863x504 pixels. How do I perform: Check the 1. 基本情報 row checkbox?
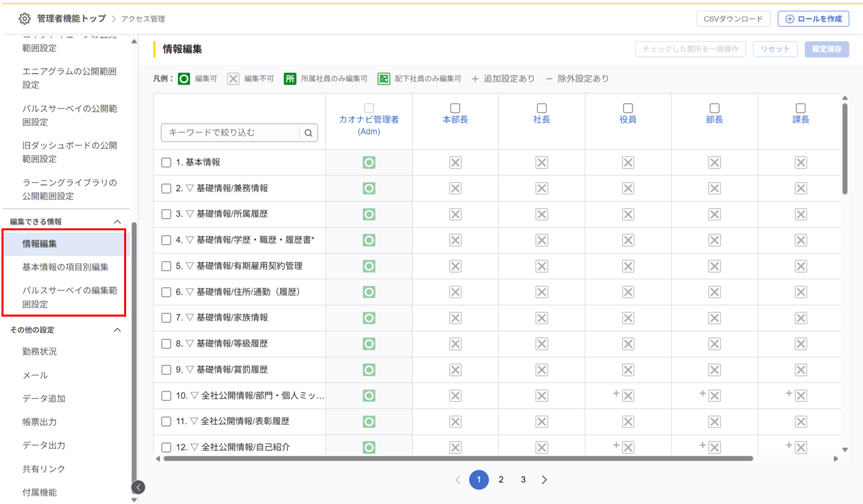pyautogui.click(x=167, y=163)
